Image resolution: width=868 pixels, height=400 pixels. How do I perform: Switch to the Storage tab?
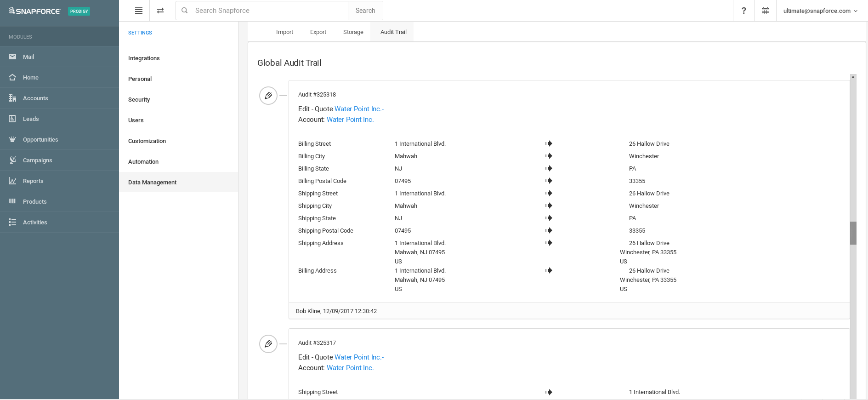353,32
